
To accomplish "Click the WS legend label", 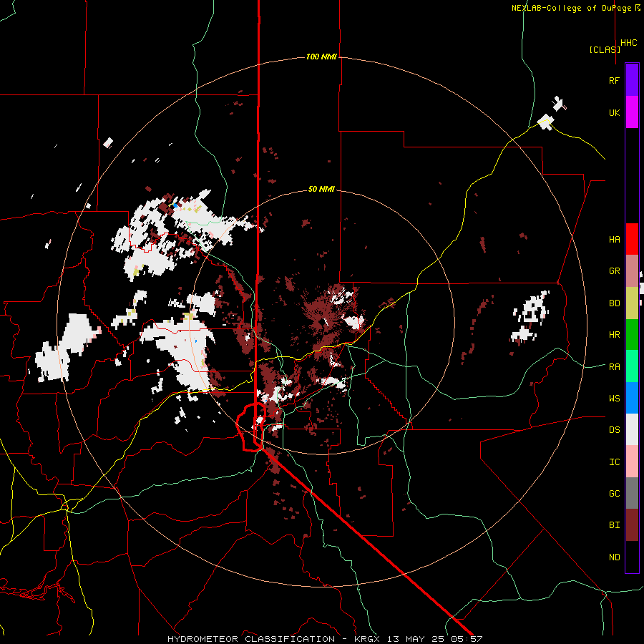I will (x=614, y=398).
